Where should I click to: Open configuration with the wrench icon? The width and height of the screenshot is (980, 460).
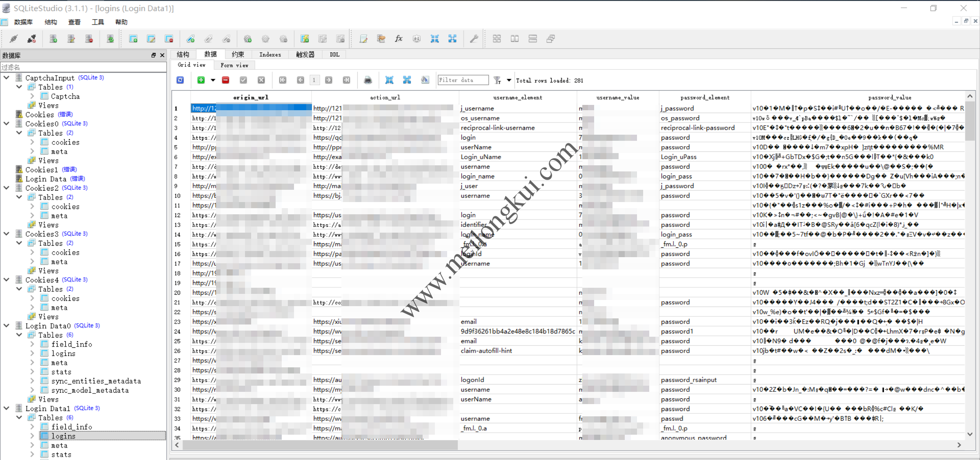474,39
